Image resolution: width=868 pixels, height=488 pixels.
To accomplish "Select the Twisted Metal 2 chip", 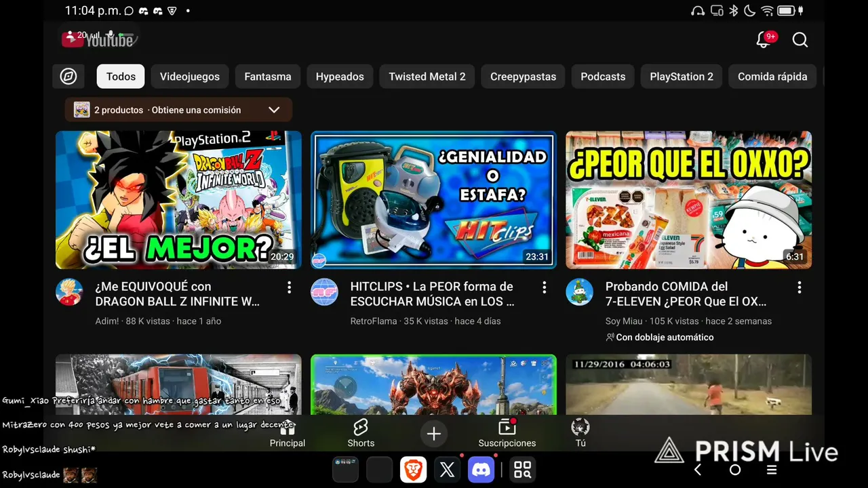I will [427, 77].
